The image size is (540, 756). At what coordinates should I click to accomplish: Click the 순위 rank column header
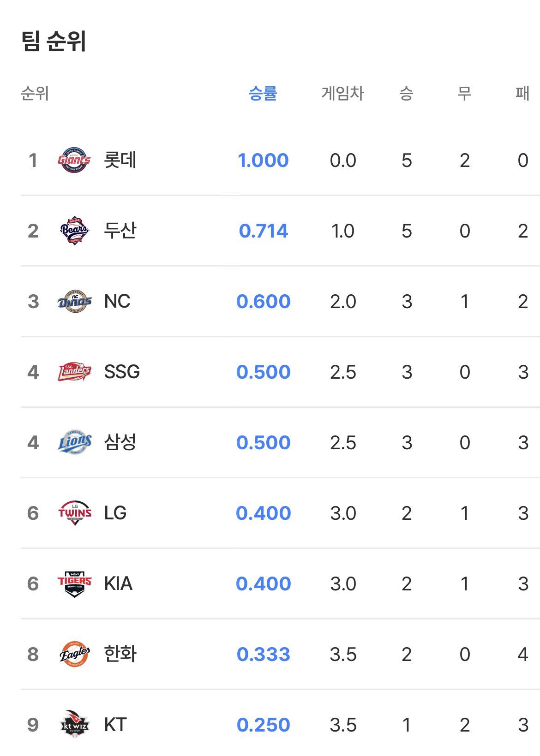35,94
